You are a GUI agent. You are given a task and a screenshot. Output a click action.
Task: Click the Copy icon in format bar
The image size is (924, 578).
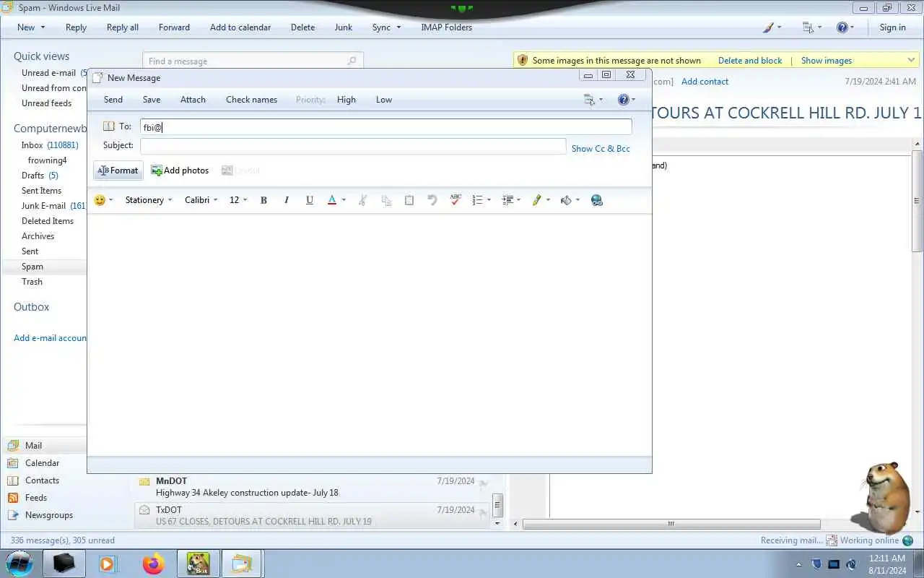(386, 200)
